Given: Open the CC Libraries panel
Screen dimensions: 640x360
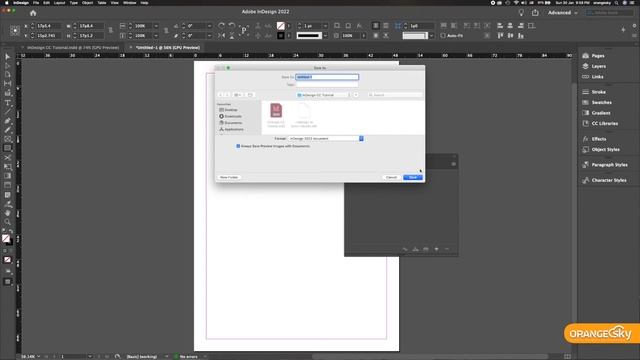Looking at the screenshot, I should (604, 123).
